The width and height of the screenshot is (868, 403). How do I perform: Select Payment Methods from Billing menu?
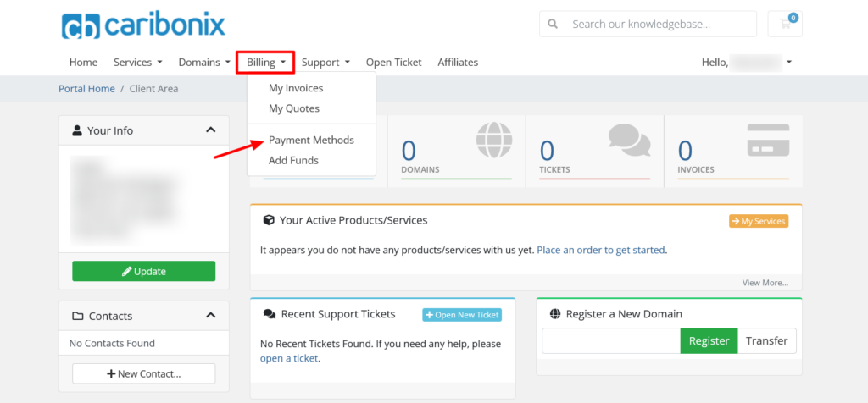(x=311, y=140)
